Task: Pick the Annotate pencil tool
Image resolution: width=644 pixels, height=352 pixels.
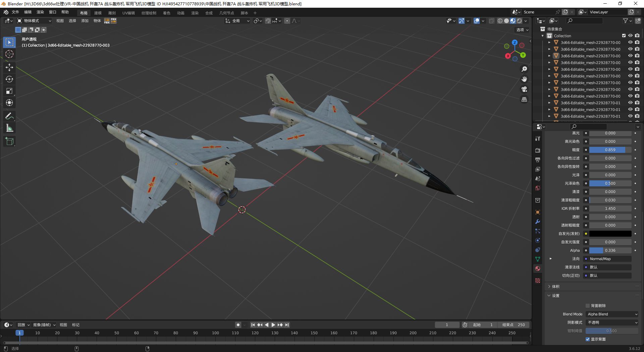Action: [x=9, y=116]
